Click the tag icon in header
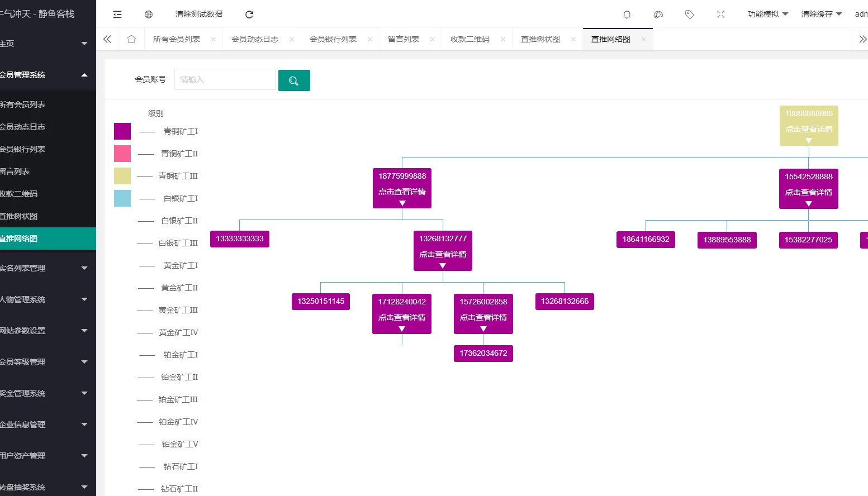Viewport: 868px width, 496px height. click(690, 15)
